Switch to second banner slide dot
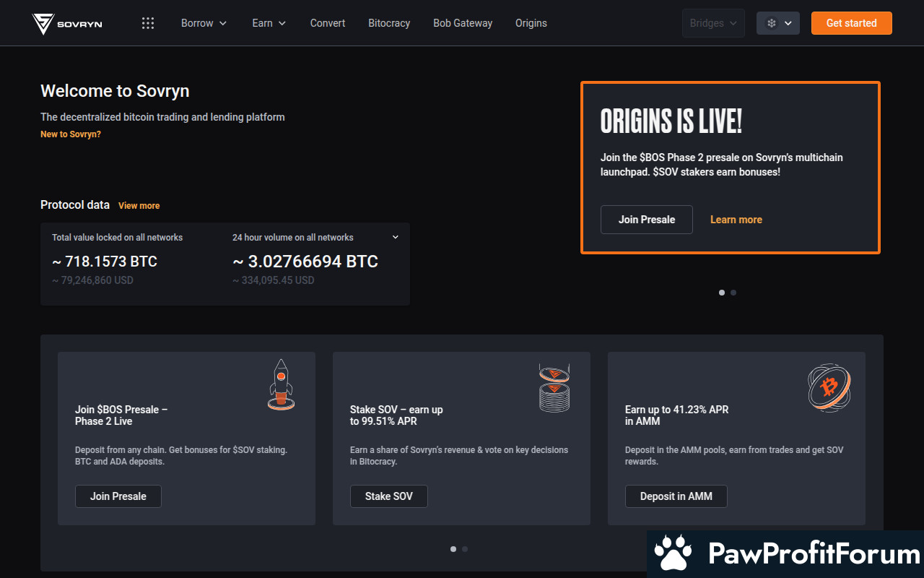Image resolution: width=924 pixels, height=578 pixels. coord(733,293)
